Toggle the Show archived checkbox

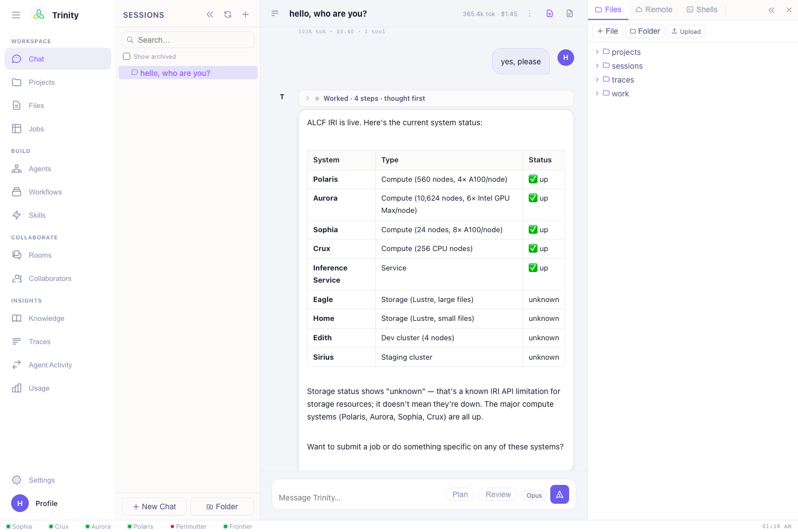(x=126, y=57)
